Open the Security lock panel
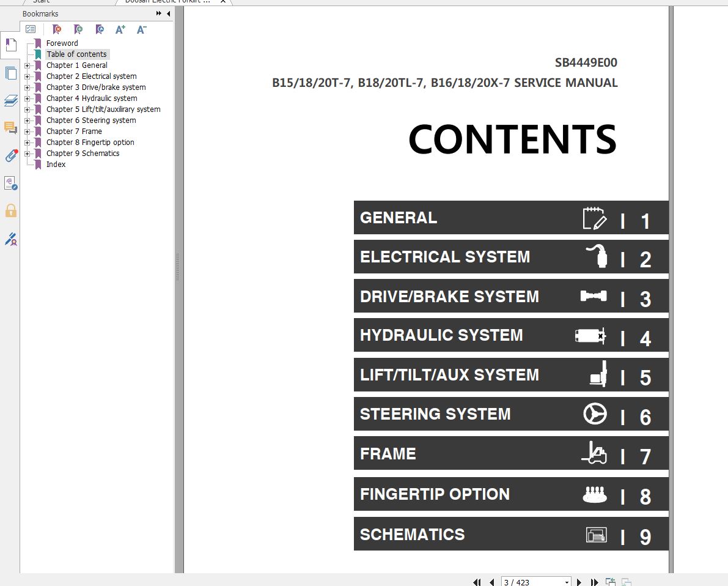The image size is (728, 586). coord(10,210)
